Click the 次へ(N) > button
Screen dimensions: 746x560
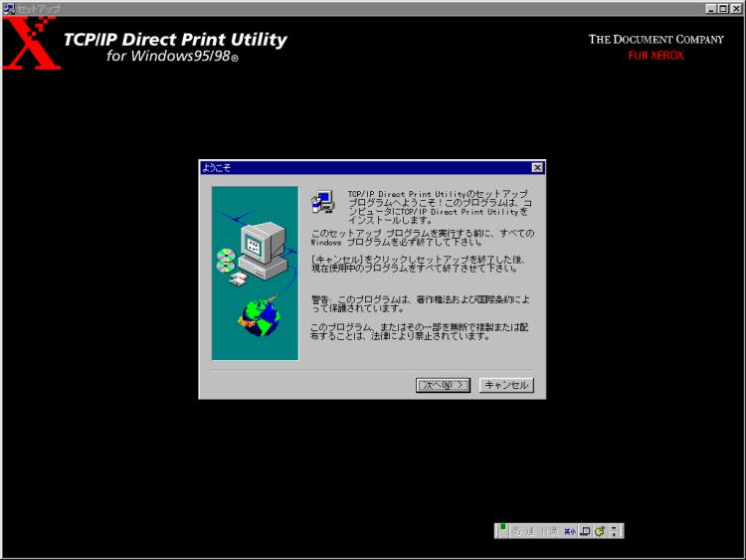pyautogui.click(x=443, y=385)
